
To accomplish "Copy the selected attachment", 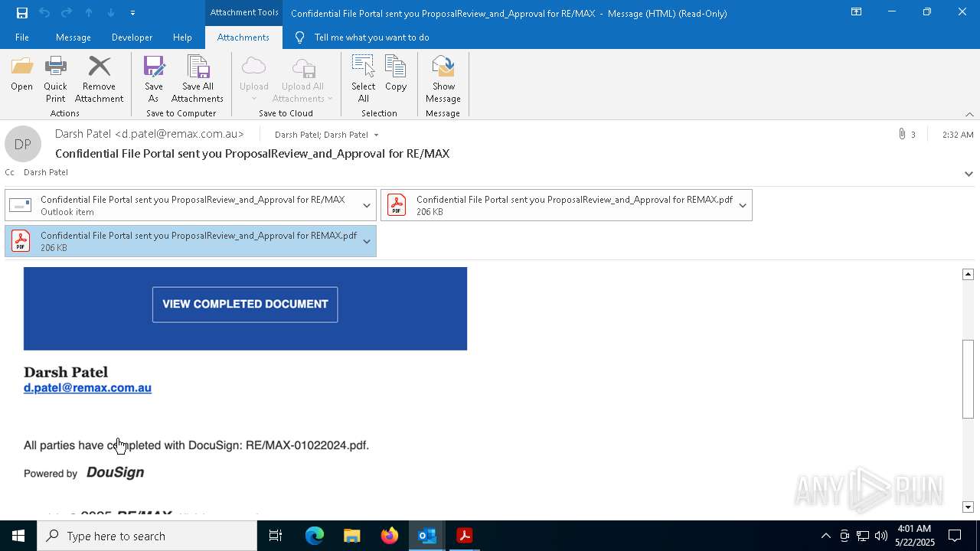I will click(x=396, y=74).
